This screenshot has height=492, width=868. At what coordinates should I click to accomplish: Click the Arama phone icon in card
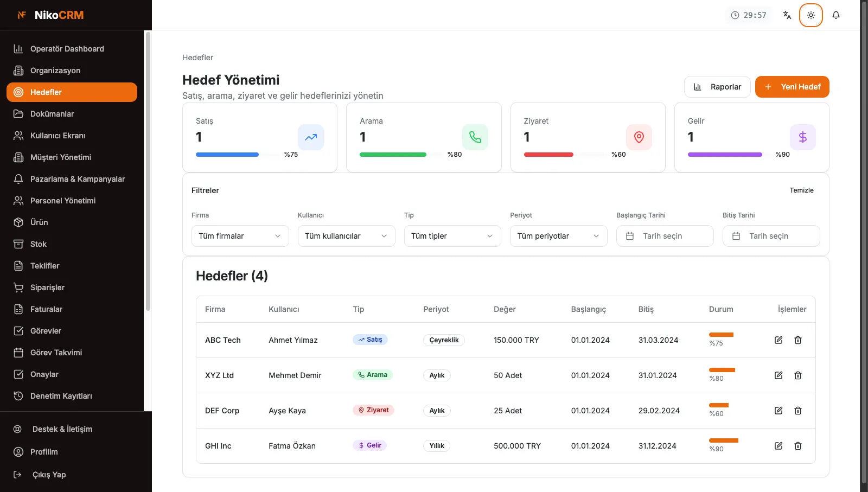[x=475, y=137]
